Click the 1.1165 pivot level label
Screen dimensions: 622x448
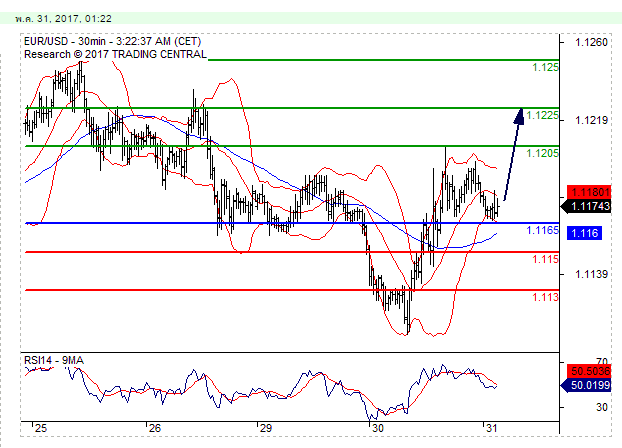541,230
